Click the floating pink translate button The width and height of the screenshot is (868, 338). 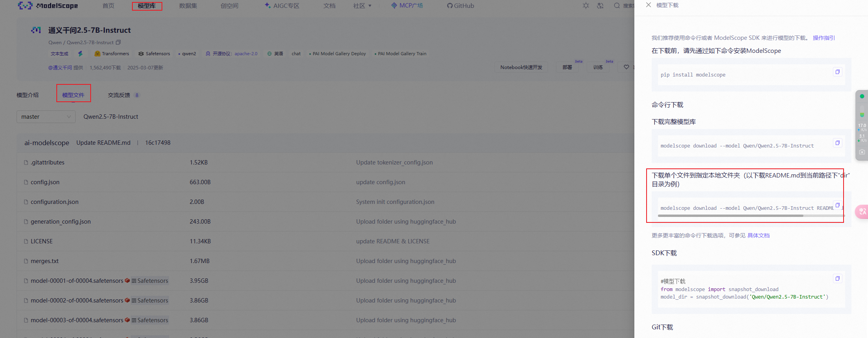[x=862, y=212]
